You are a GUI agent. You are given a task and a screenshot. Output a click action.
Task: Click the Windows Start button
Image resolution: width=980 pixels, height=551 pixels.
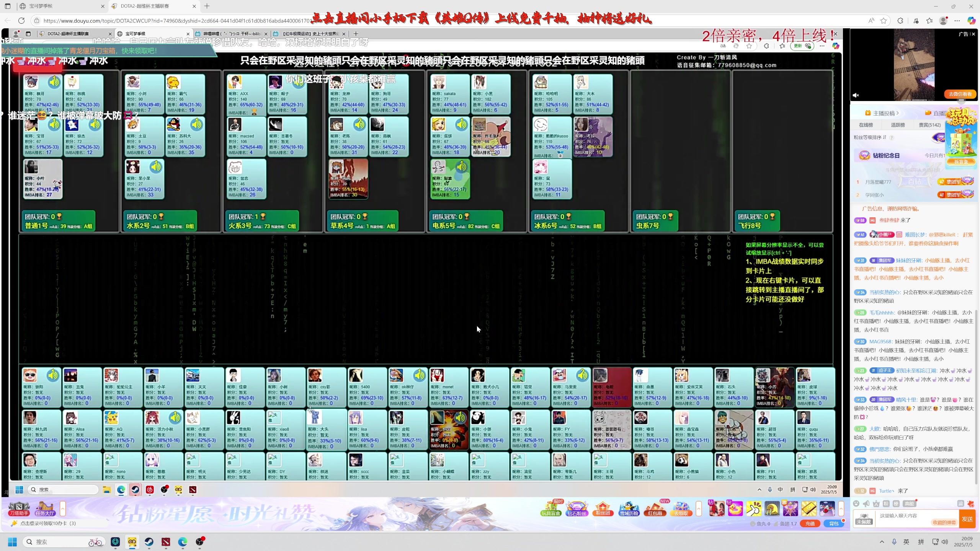pyautogui.click(x=12, y=542)
